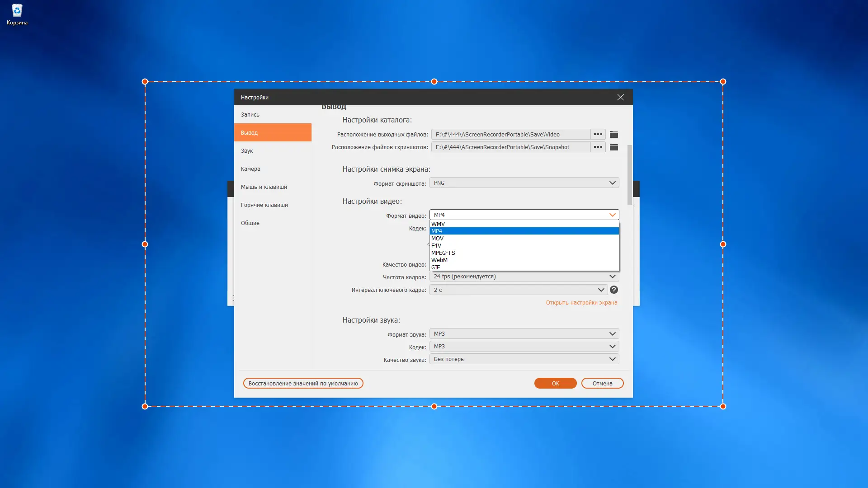
Task: Close the Настройки dialog
Action: click(620, 97)
